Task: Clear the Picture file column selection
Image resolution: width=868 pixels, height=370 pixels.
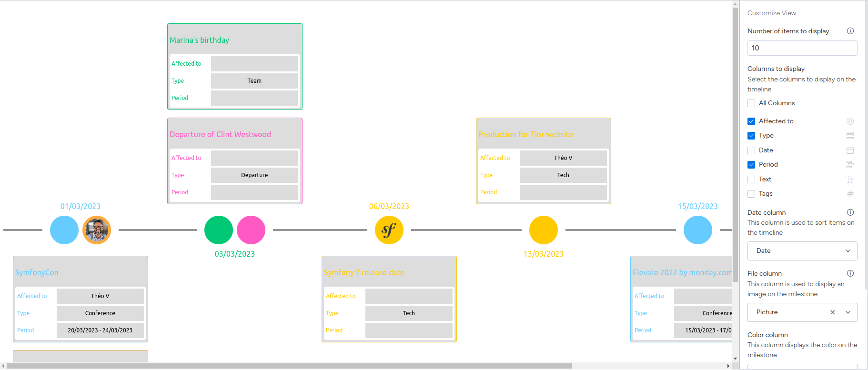Action: coord(832,312)
